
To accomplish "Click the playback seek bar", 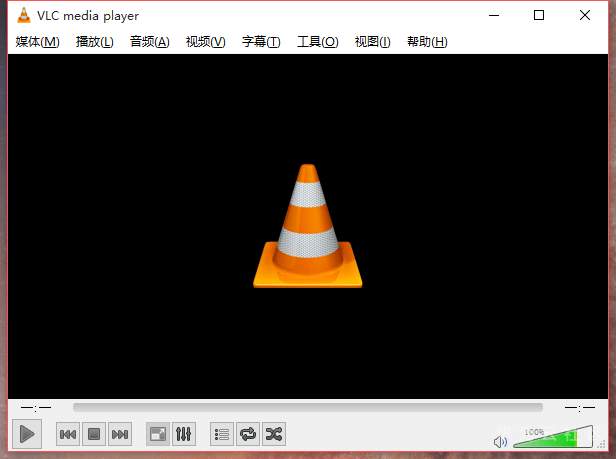I will 308,407.
